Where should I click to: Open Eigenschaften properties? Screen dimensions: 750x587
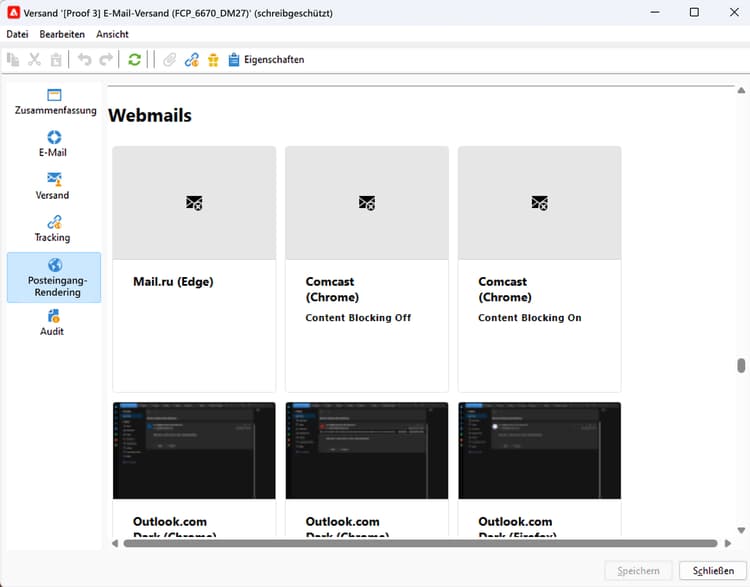click(x=266, y=60)
